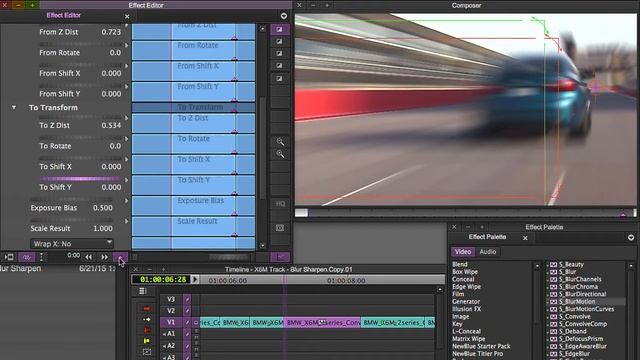Switch to the Audio tab in Effect Palette
The image size is (640, 360).
point(487,252)
